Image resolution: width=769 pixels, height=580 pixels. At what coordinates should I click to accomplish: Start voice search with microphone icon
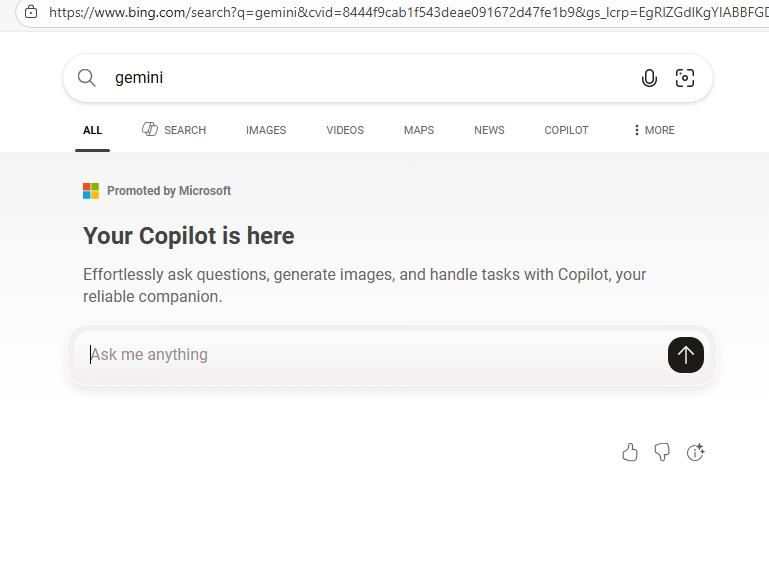(649, 78)
